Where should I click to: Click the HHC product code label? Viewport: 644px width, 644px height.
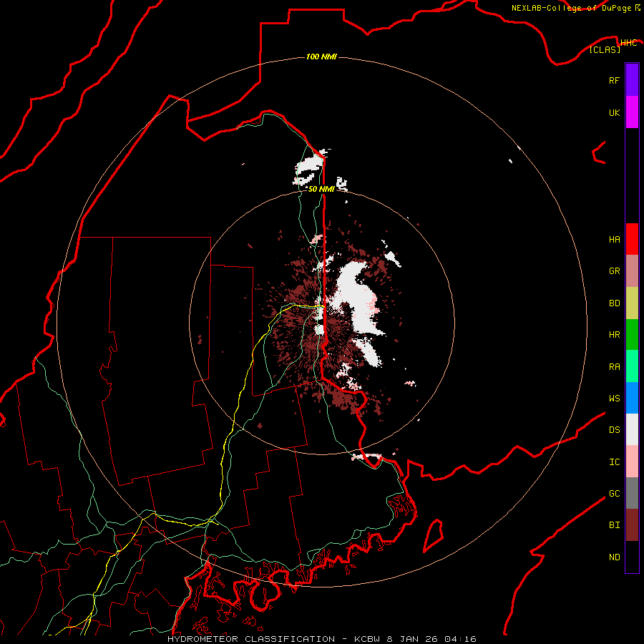pyautogui.click(x=629, y=43)
